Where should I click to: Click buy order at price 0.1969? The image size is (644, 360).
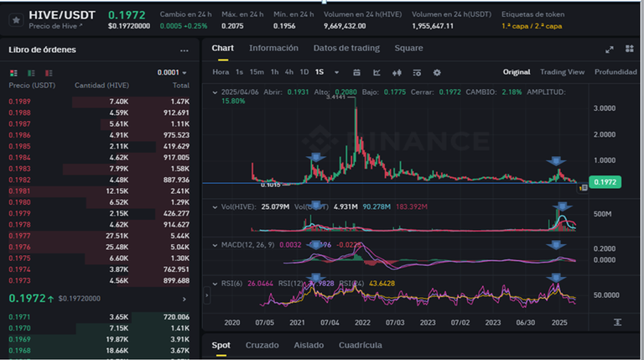(99, 339)
